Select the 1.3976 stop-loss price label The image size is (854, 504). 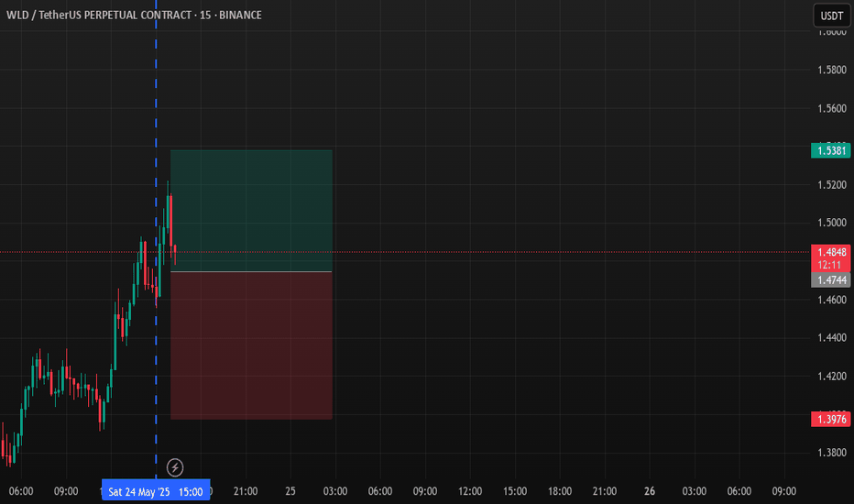(x=830, y=419)
